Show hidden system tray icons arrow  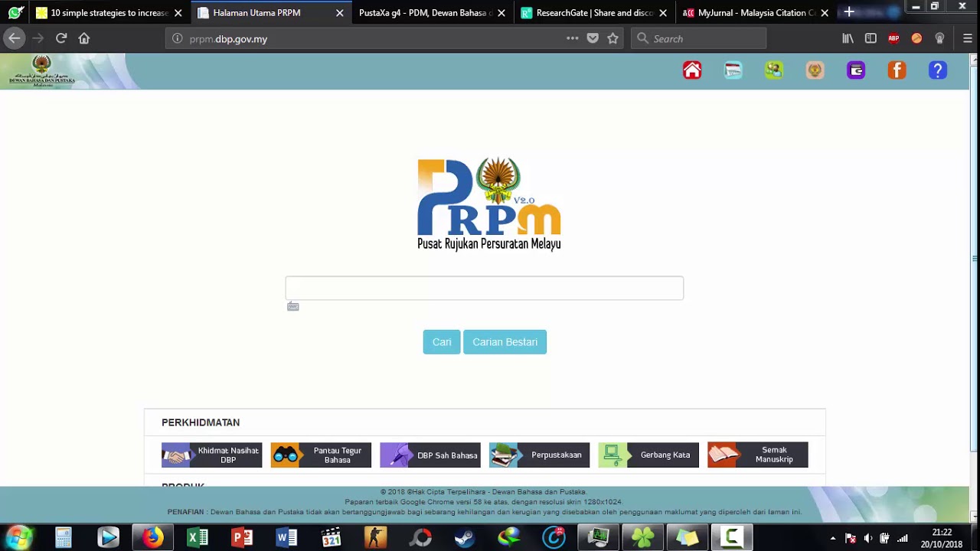coord(833,539)
